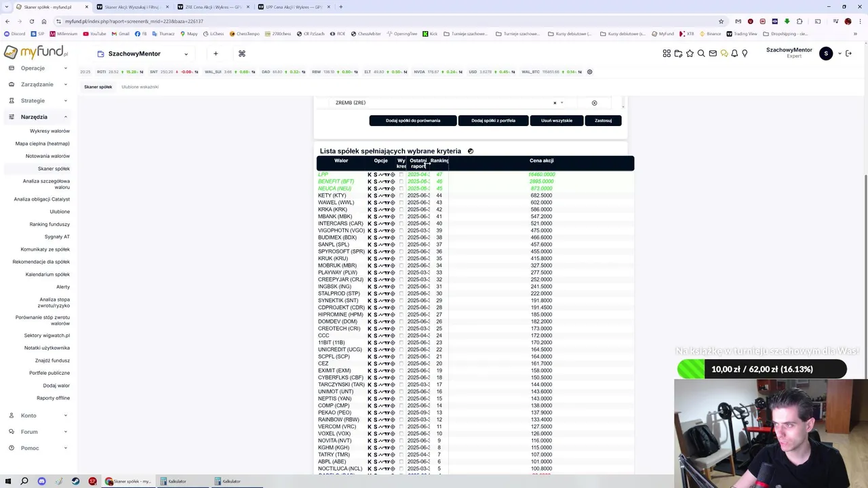Tick the chart checkbox for INTERCARS (CAR)

click(x=401, y=224)
